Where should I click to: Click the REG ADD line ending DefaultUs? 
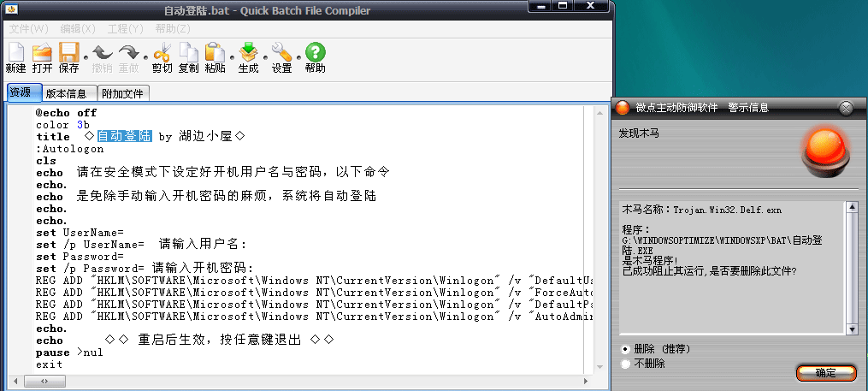tap(315, 281)
